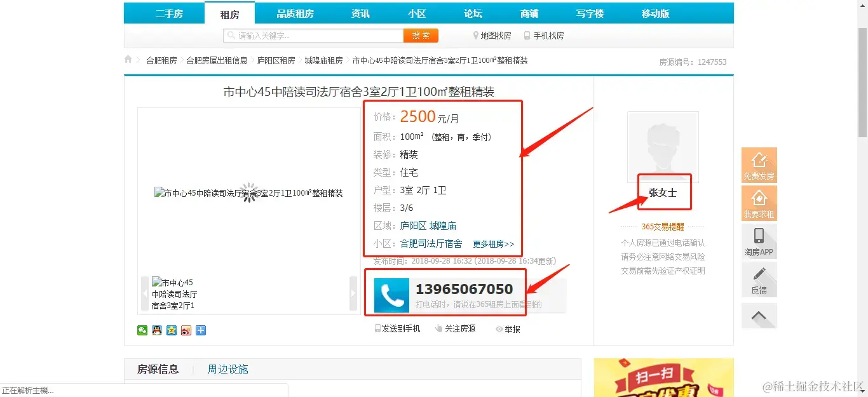Open 反馈 feedback sidebar button
This screenshot has width=868, height=397.
pos(759,279)
